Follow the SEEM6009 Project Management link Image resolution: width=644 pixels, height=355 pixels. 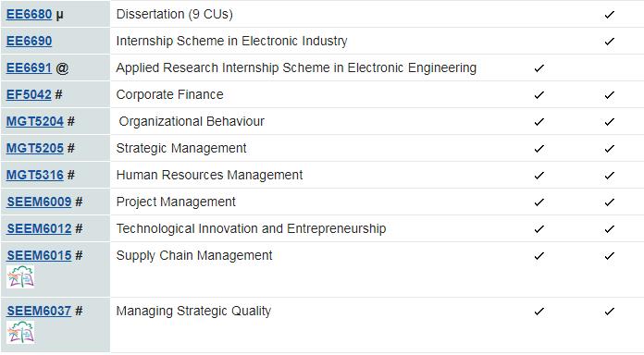tap(39, 202)
